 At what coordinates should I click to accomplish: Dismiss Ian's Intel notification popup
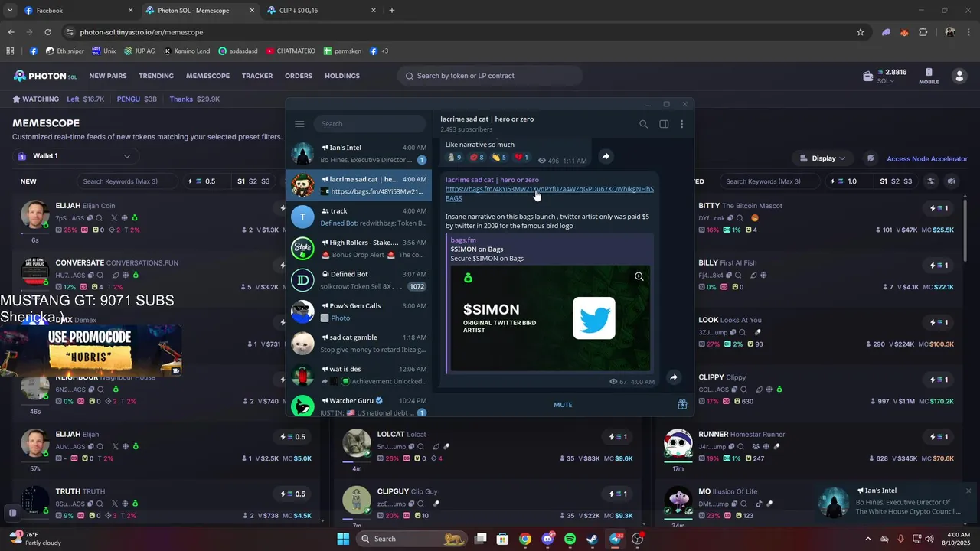click(968, 491)
